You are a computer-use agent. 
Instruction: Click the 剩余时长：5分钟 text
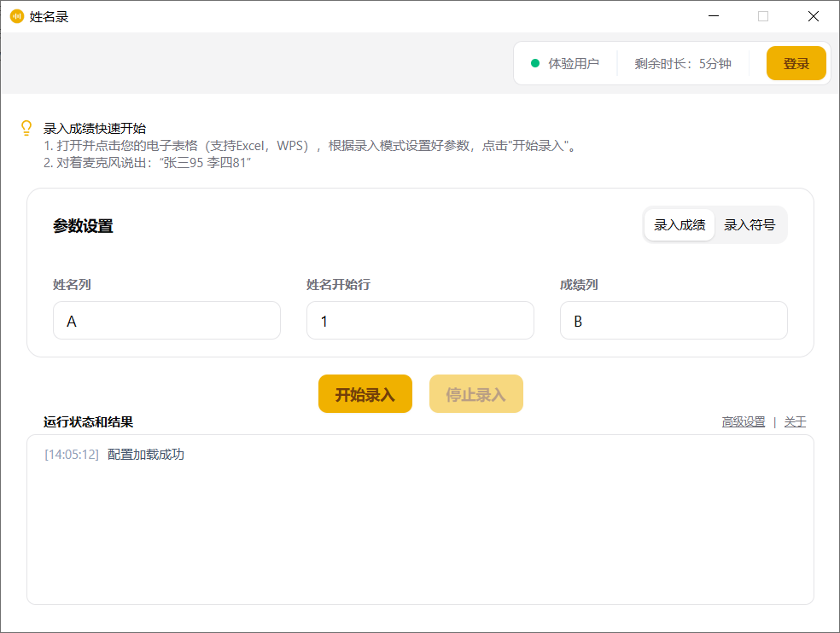coord(683,64)
